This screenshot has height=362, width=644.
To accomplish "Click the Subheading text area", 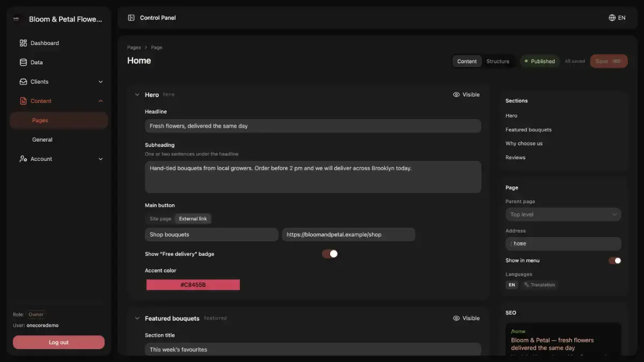I will (313, 177).
